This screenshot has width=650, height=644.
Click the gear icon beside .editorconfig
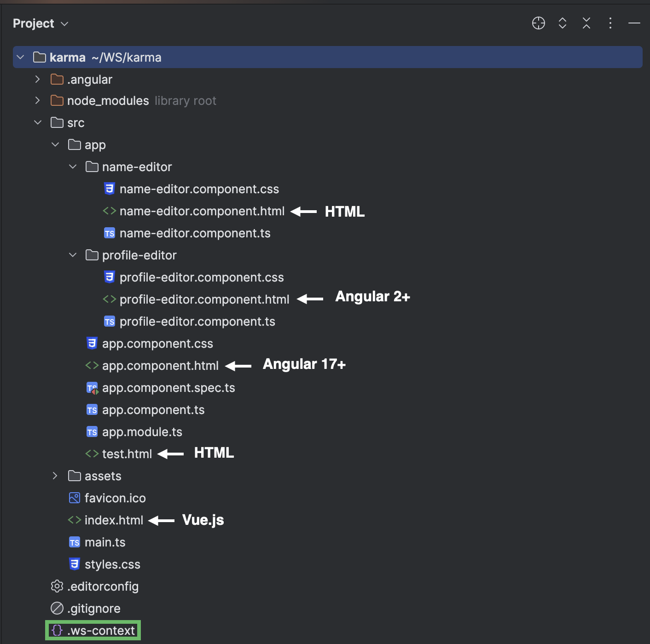pos(56,586)
